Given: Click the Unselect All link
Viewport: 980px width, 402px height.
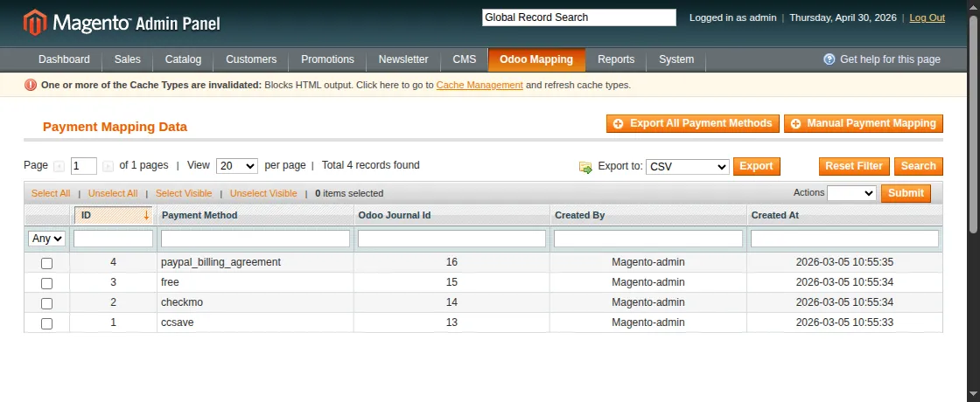Looking at the screenshot, I should tap(113, 193).
